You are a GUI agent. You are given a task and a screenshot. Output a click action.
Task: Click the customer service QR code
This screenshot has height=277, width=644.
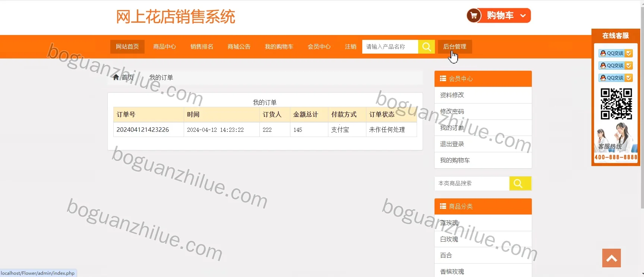click(616, 104)
